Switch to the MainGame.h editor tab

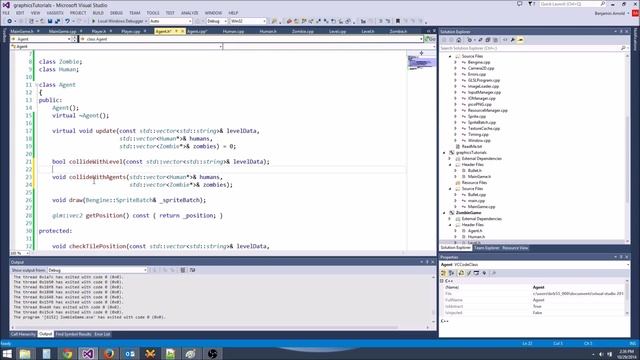click(22, 31)
